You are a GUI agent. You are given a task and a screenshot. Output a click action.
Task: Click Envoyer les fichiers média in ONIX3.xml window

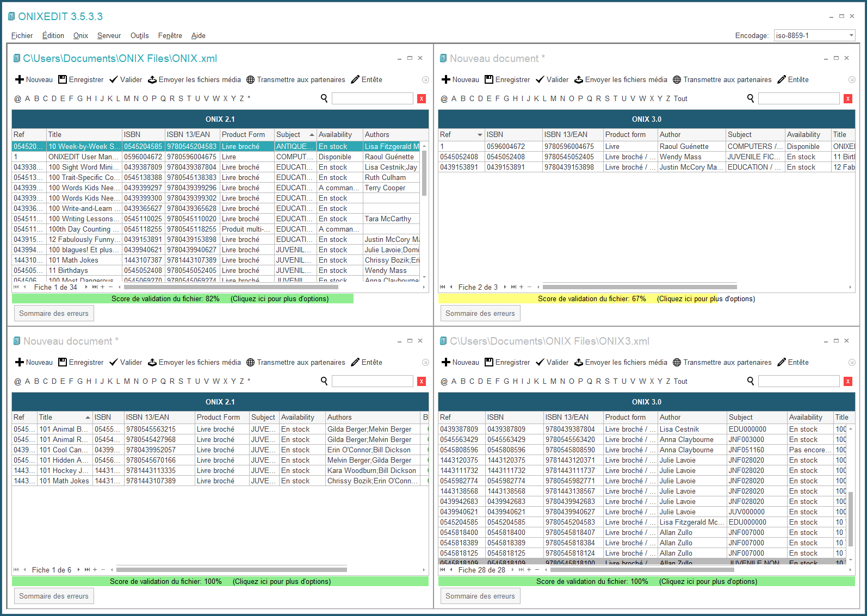[621, 362]
